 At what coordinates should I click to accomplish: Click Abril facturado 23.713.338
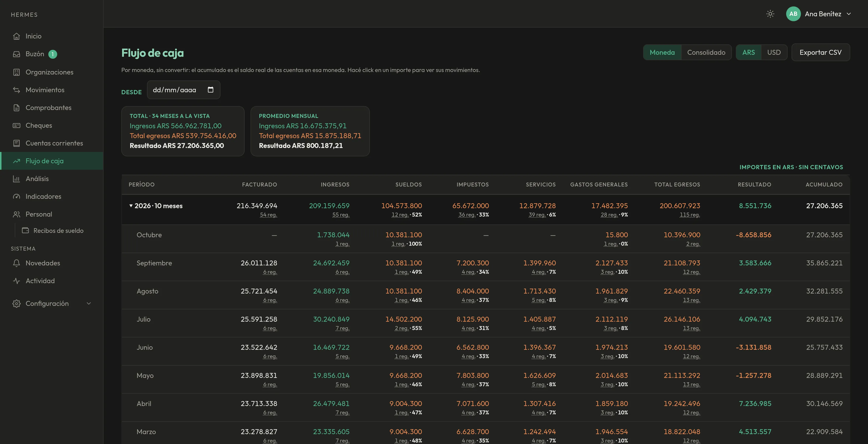click(259, 404)
